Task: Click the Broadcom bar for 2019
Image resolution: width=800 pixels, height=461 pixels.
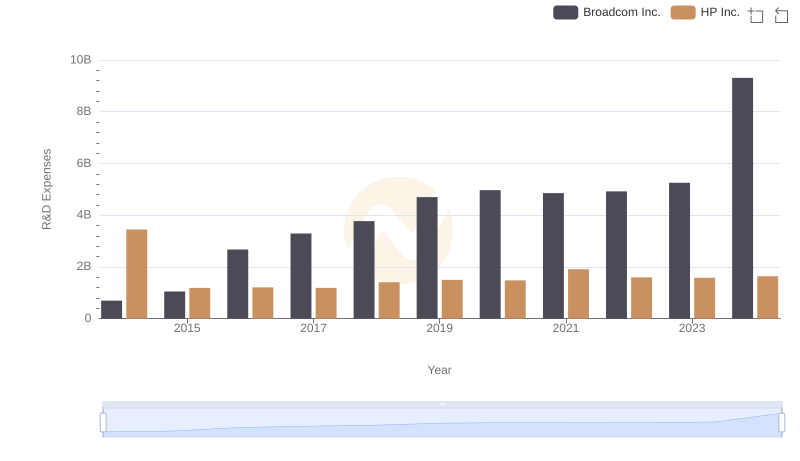Action: coord(427,258)
